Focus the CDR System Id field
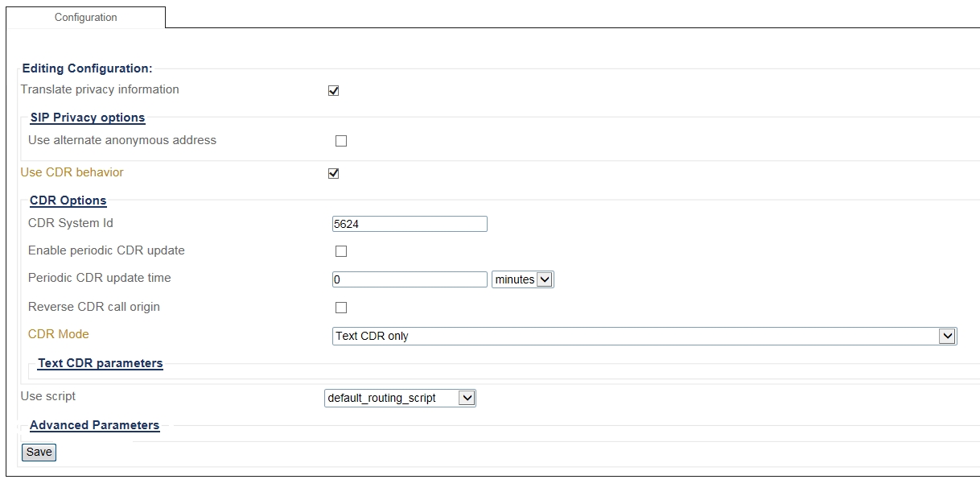 (x=409, y=224)
